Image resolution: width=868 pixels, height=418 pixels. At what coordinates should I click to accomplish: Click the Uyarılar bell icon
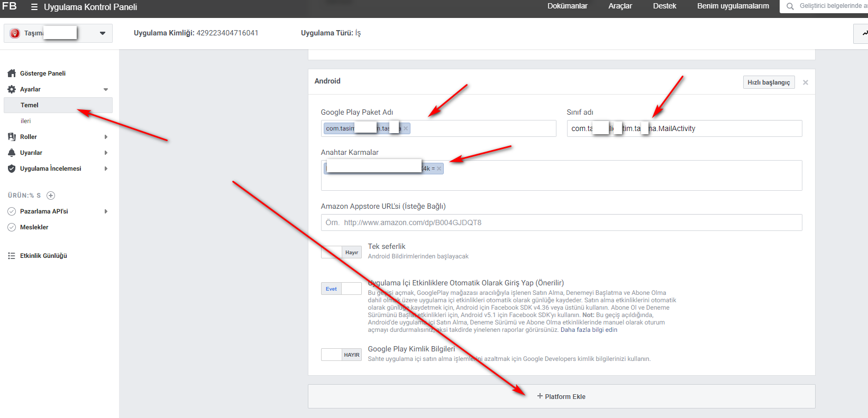pyautogui.click(x=12, y=153)
